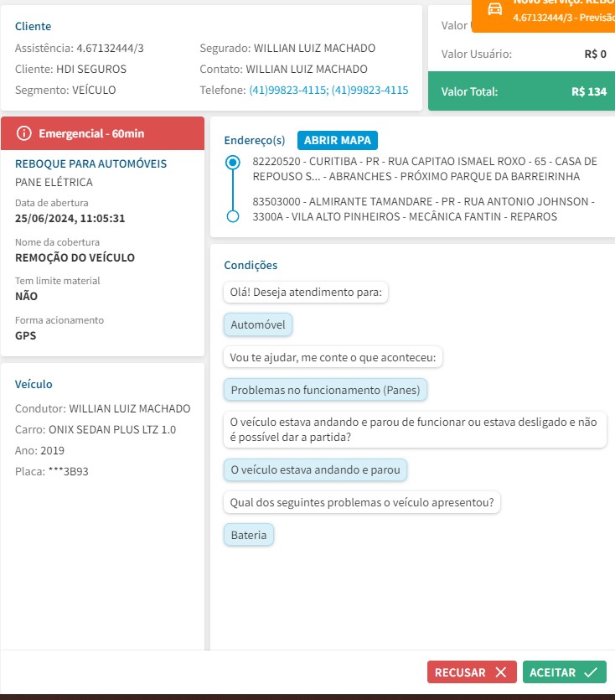Image resolution: width=615 pixels, height=700 pixels.
Task: Click Segmento: VEÍCULO text
Action: 65,91
